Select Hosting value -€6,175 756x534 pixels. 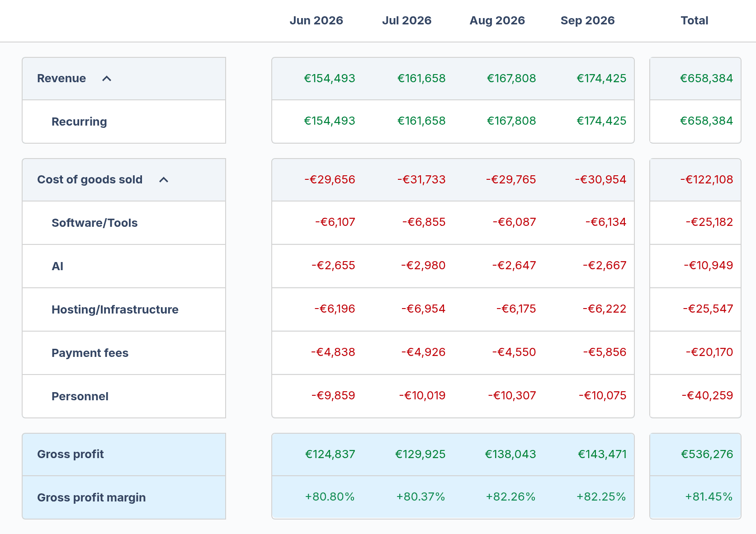coord(516,309)
